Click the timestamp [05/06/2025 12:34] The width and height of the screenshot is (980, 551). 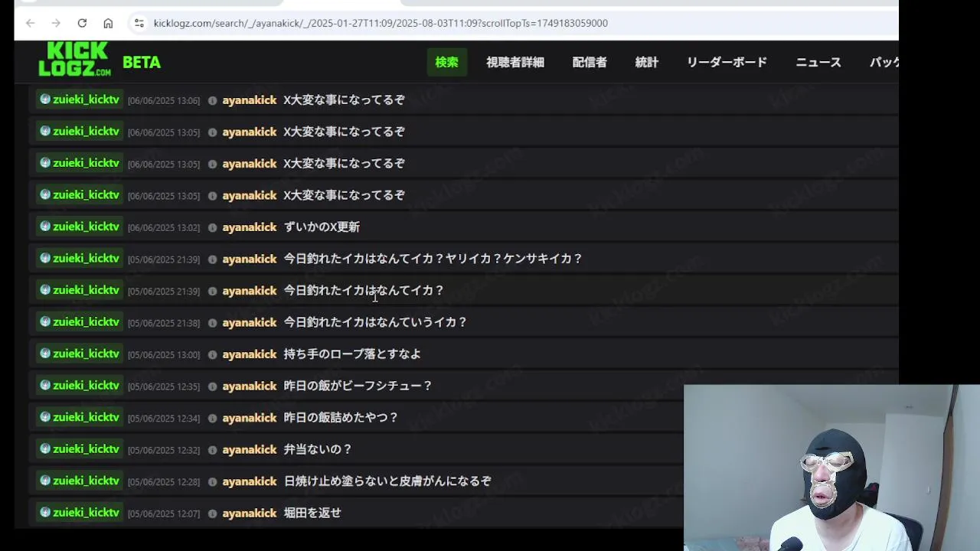pos(164,419)
